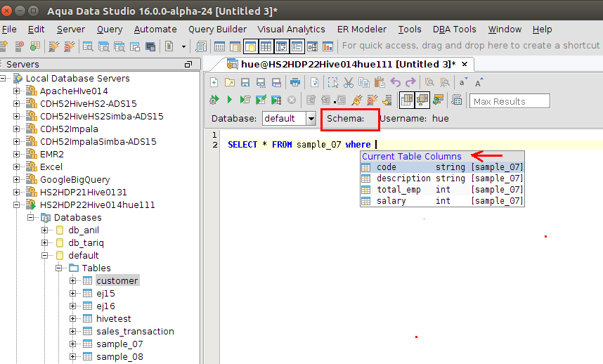The width and height of the screenshot is (603, 364).
Task: Click the ER diagram icon in main toolbar
Action: point(312,46)
